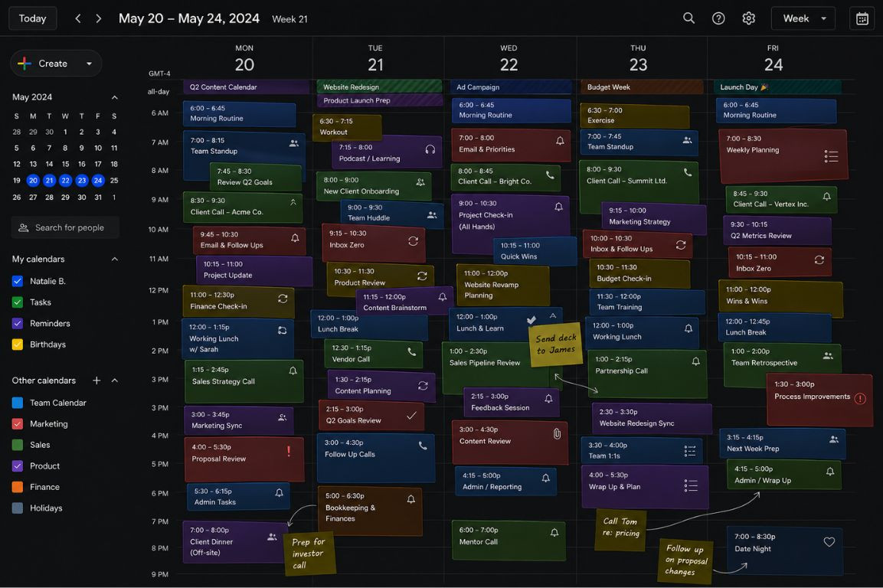Collapse the My calendars section
This screenshot has width=883, height=588.
pos(115,260)
